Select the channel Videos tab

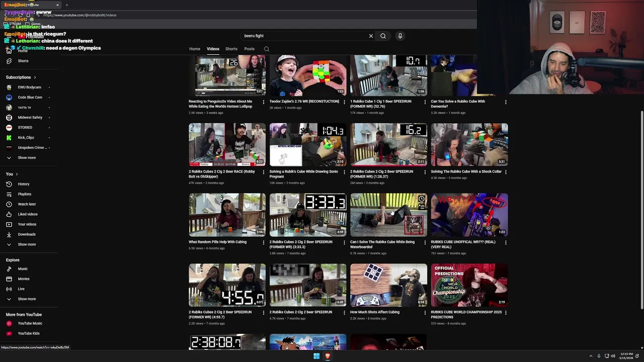click(213, 49)
